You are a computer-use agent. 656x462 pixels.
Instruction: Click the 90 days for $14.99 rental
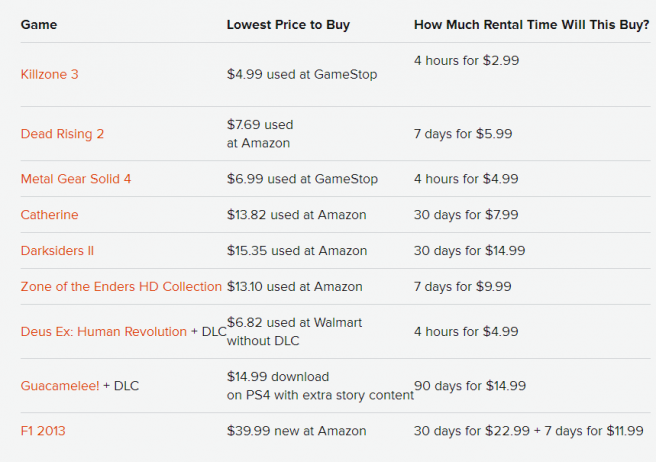point(470,386)
